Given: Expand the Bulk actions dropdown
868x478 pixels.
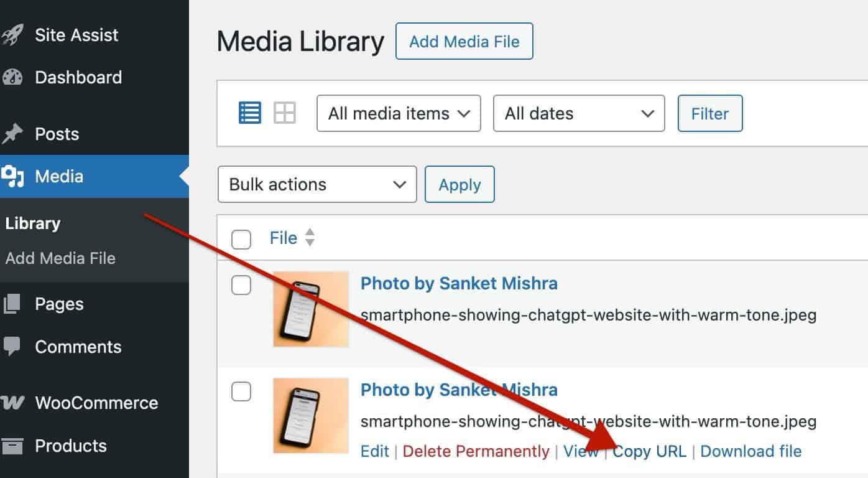Looking at the screenshot, I should (317, 184).
